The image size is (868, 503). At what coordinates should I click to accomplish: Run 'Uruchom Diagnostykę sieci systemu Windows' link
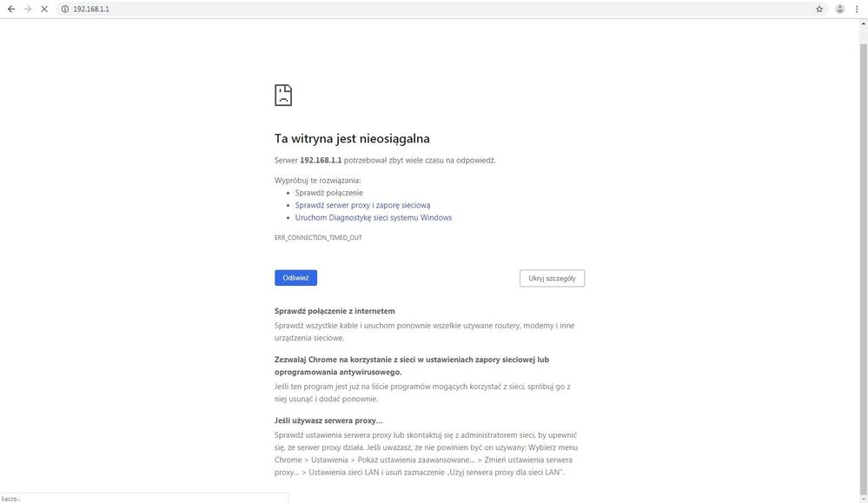tap(374, 217)
